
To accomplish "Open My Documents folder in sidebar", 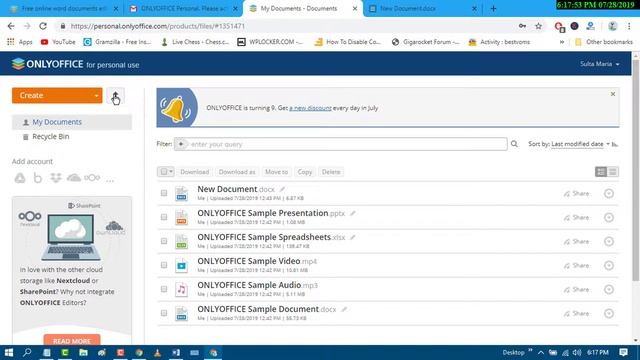I will pos(72,122).
